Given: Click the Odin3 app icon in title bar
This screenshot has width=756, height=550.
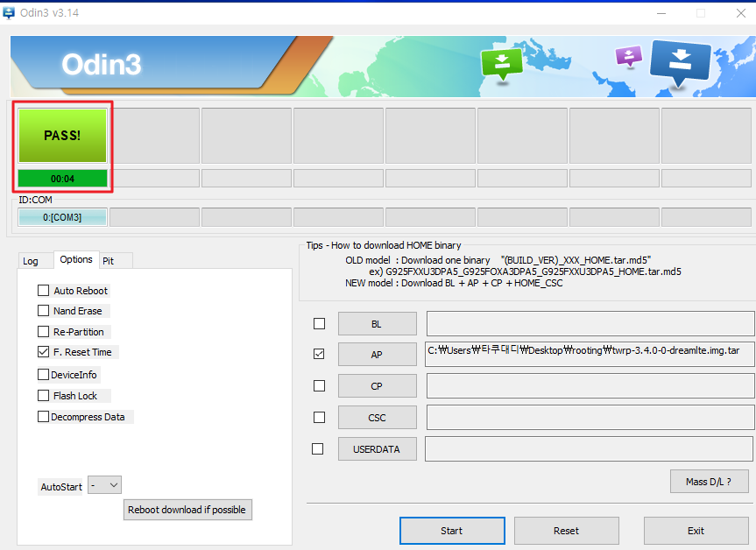Looking at the screenshot, I should click(x=9, y=13).
